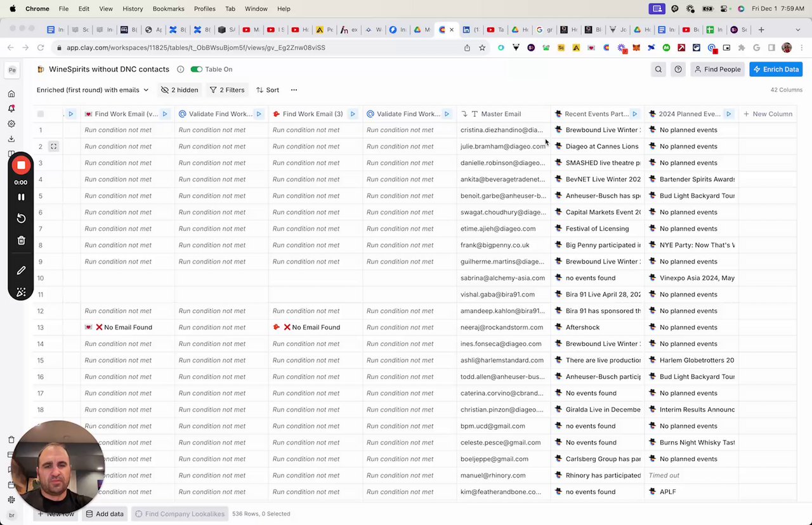Image resolution: width=812 pixels, height=525 pixels.
Task: Open the History menu
Action: [x=133, y=9]
